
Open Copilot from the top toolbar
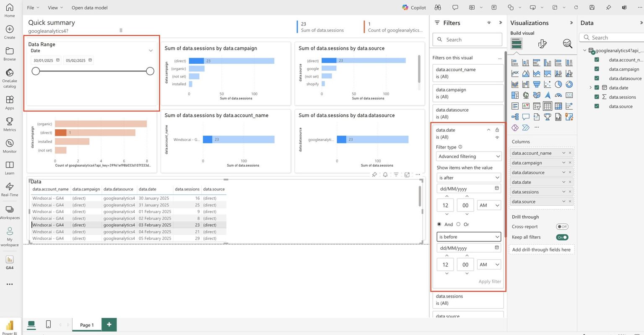(x=414, y=8)
